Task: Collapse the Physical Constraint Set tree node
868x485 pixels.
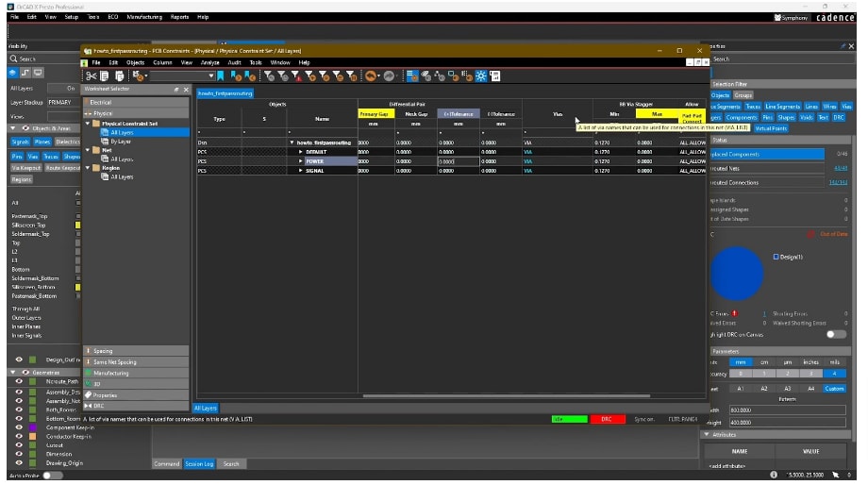Action: pyautogui.click(x=88, y=124)
